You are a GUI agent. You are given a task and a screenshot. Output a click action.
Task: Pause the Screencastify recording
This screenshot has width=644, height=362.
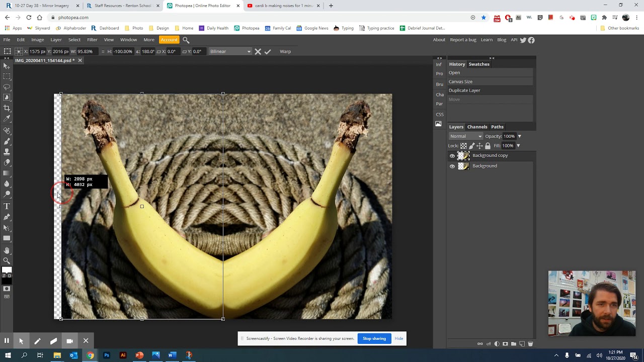(7, 341)
